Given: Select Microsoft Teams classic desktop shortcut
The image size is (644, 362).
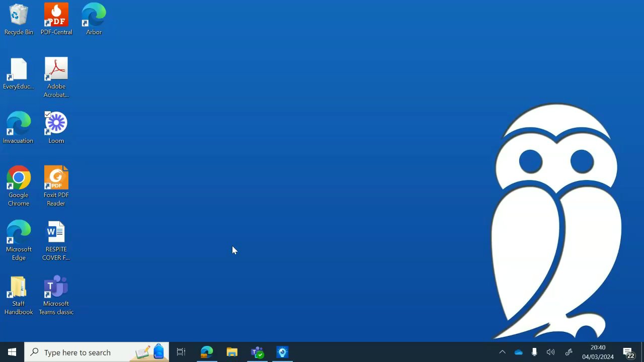Looking at the screenshot, I should 56,296.
